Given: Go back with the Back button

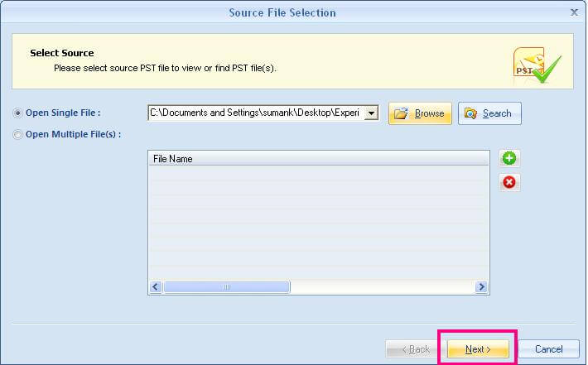Looking at the screenshot, I should coord(416,349).
